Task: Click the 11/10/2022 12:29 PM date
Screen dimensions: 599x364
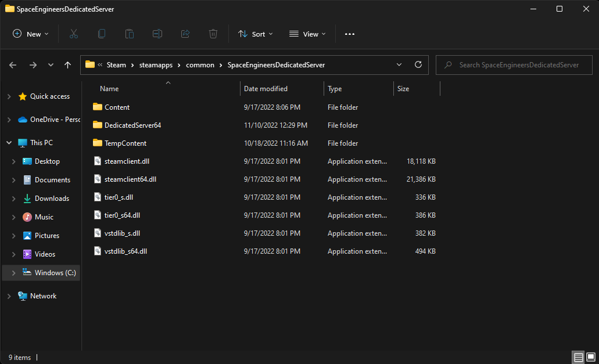Action: point(275,125)
